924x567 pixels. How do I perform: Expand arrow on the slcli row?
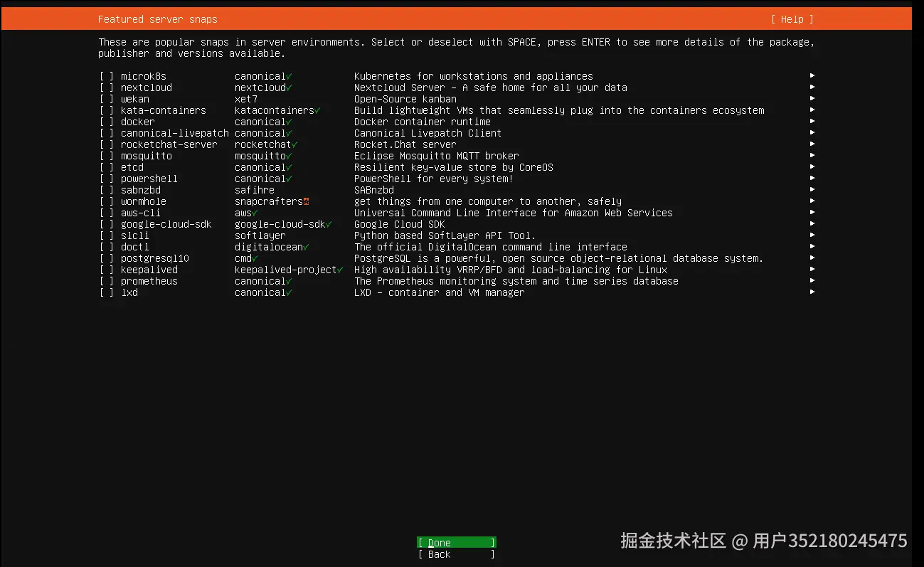pos(812,235)
